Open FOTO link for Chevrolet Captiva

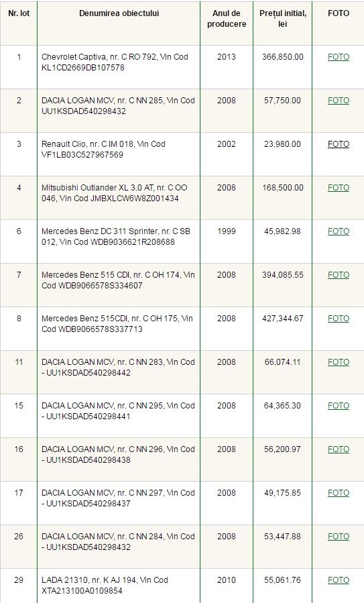click(339, 57)
